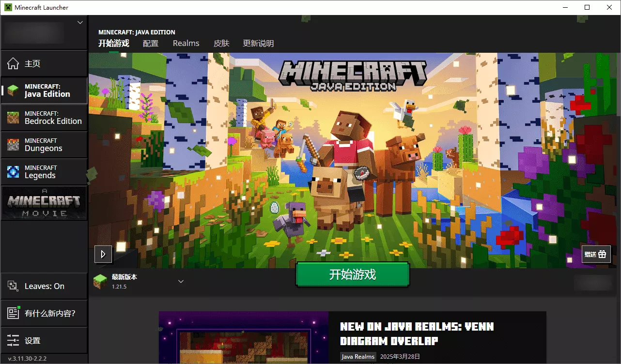Toggle the Leaves: On setting
Screen dimensions: 621x364
pos(45,286)
